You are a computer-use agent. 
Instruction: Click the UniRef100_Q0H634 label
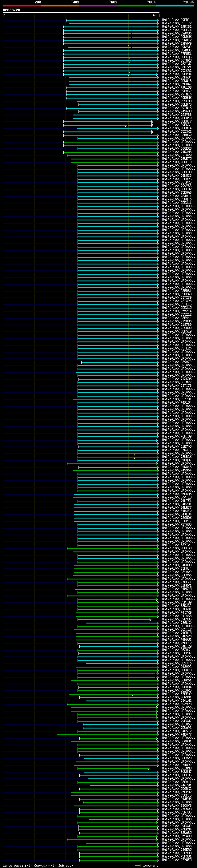pyautogui.click(x=176, y=78)
